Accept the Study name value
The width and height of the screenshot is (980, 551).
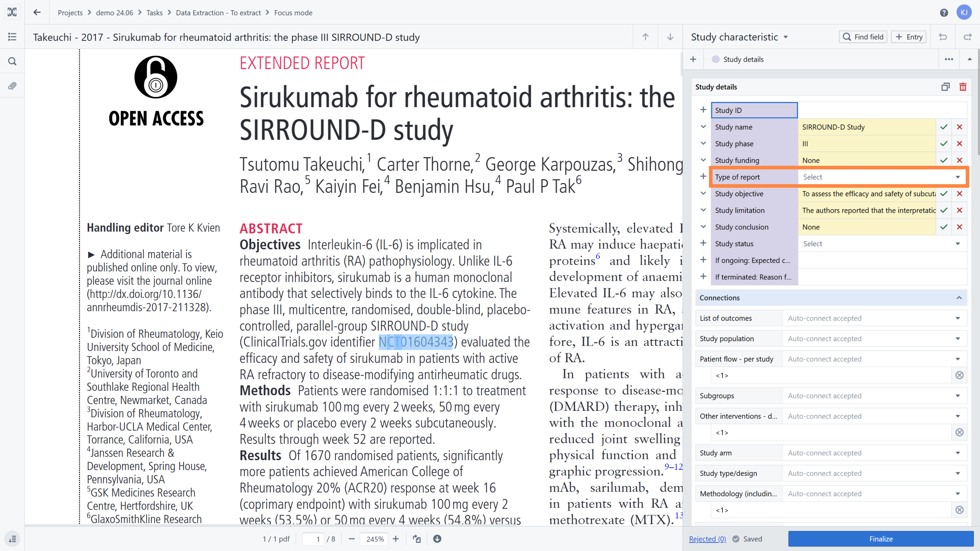944,127
